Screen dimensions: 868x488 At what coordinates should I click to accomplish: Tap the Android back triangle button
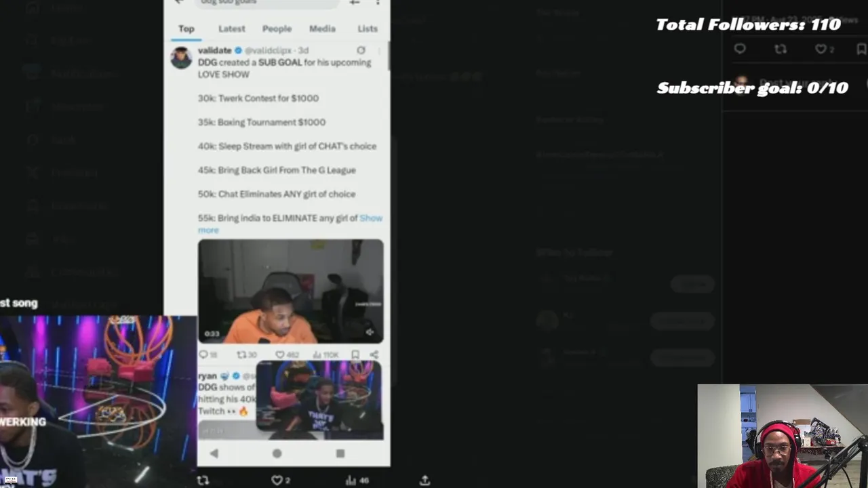214,453
